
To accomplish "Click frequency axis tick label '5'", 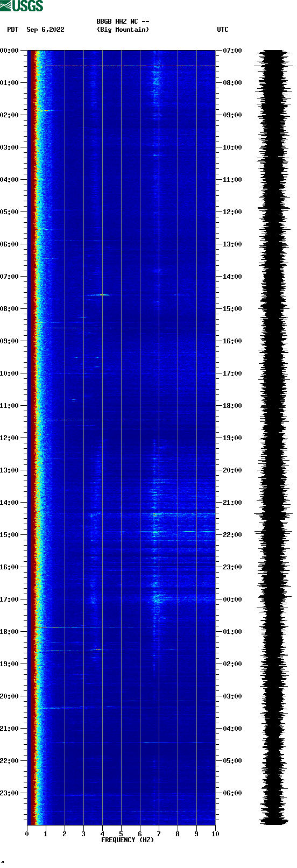I will pyautogui.click(x=121, y=834).
